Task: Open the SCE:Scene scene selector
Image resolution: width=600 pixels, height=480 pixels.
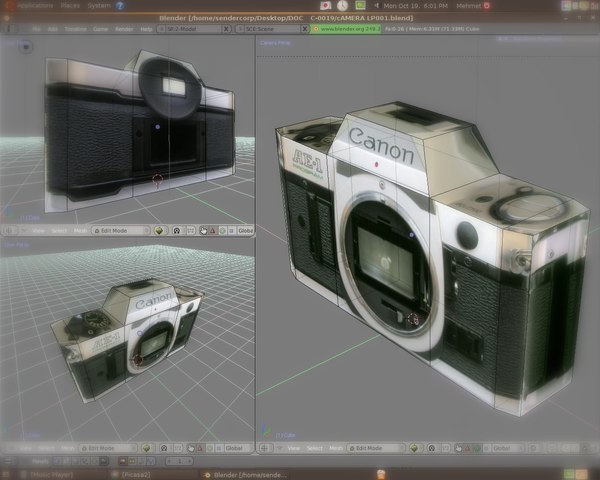Action: pos(268,29)
